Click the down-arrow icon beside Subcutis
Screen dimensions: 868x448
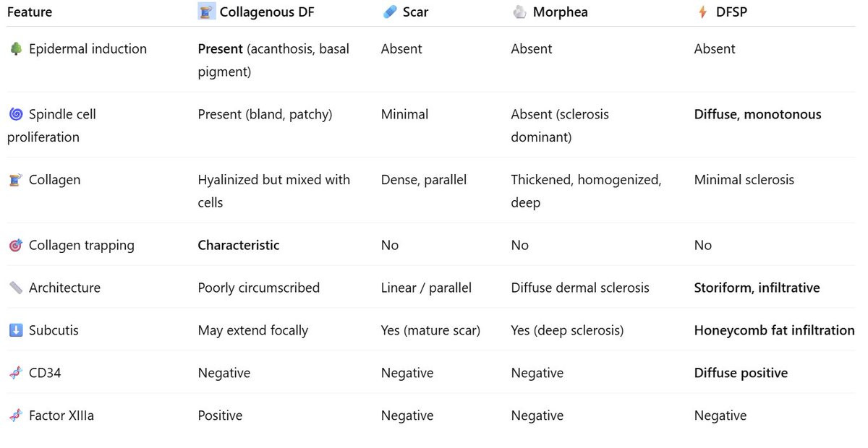(x=16, y=330)
